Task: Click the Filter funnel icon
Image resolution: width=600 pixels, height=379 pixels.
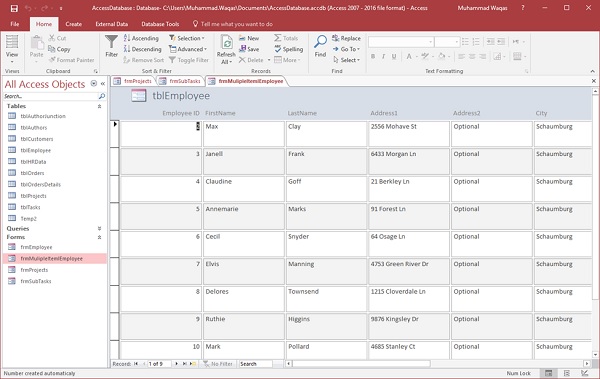Action: coord(111,42)
